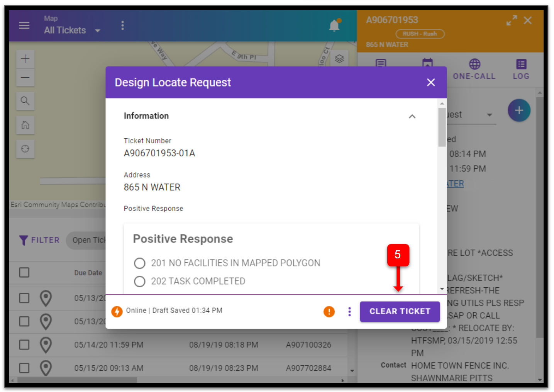
Task: Collapse the Information section
Action: pos(412,116)
